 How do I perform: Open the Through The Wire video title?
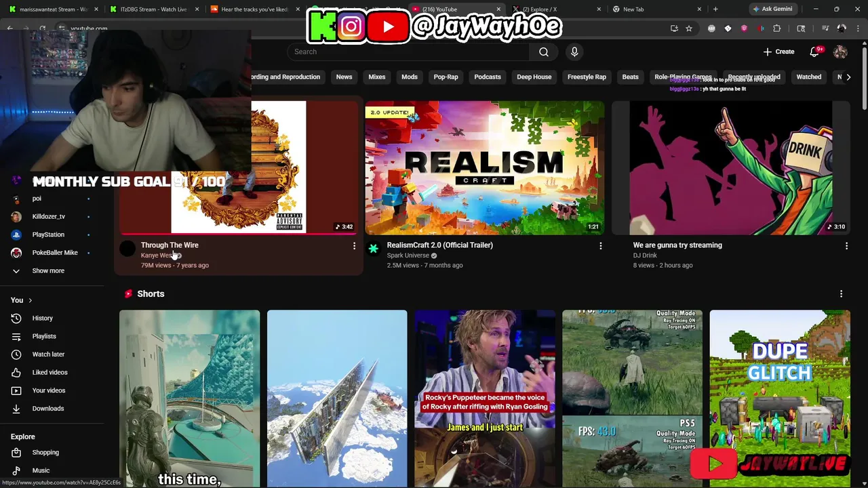[x=170, y=245]
